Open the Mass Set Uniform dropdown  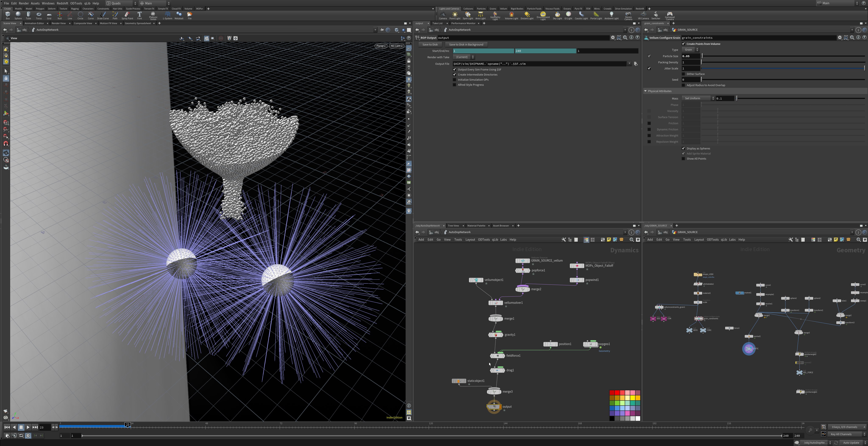698,98
